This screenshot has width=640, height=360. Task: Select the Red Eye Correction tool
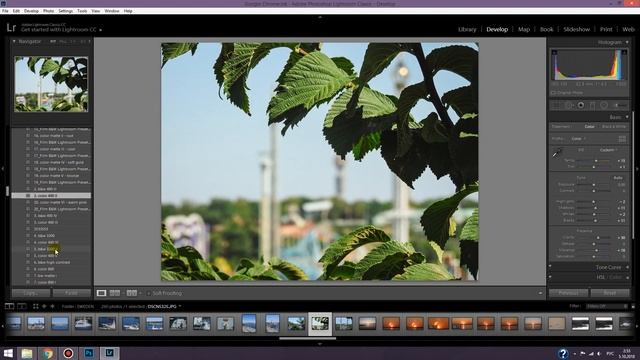click(581, 105)
